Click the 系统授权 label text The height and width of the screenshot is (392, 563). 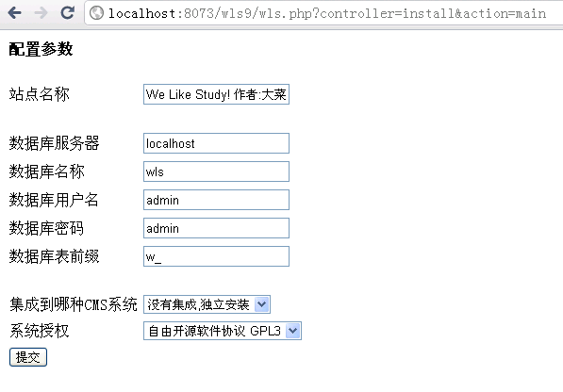click(x=40, y=331)
